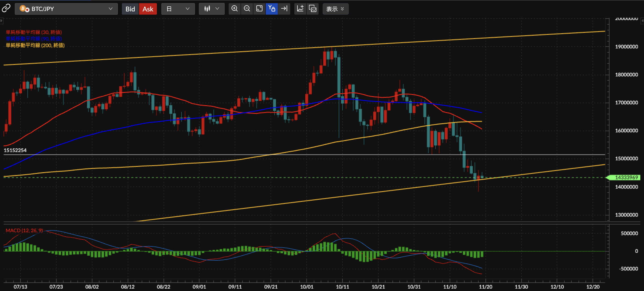
Task: Switch price display to Bid
Action: click(130, 9)
